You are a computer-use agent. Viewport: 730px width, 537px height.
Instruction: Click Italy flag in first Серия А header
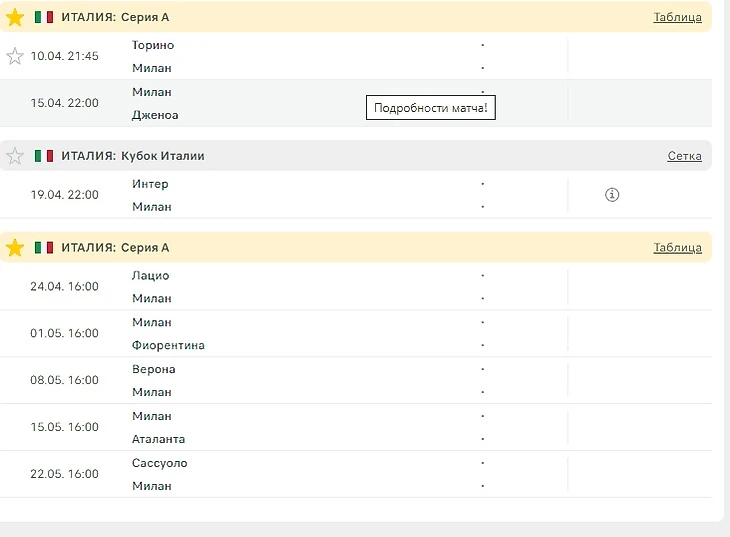tap(44, 17)
